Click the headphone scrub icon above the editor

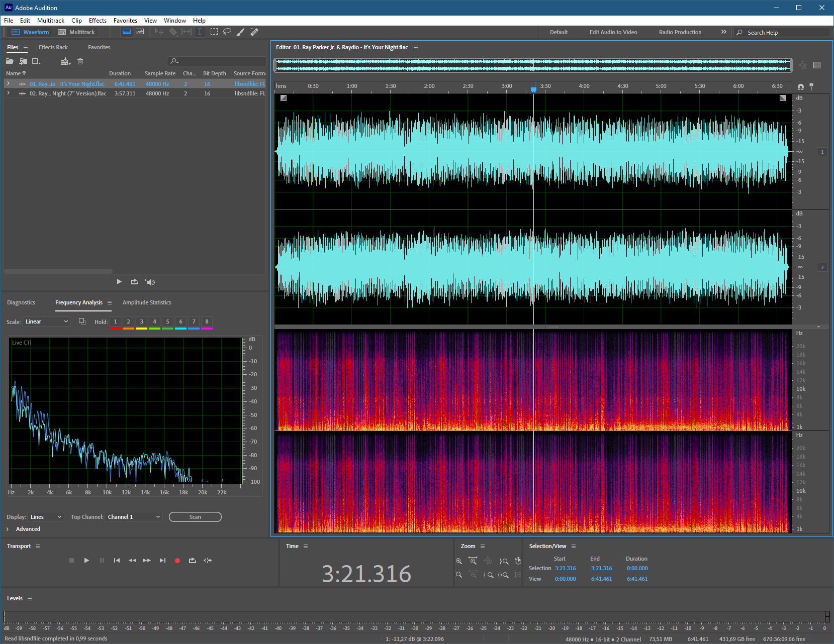[x=801, y=87]
